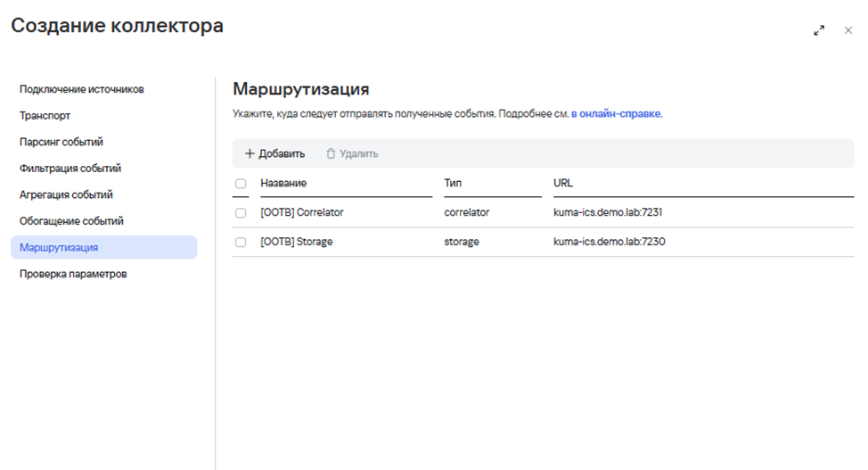Click the expand window icon
This screenshot has height=470, width=868.
coord(819,30)
